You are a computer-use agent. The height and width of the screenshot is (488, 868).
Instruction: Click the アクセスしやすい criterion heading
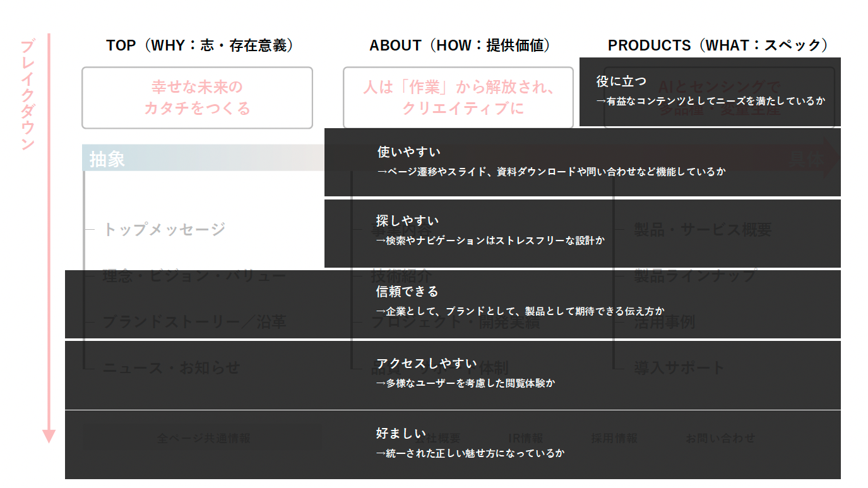pos(426,363)
